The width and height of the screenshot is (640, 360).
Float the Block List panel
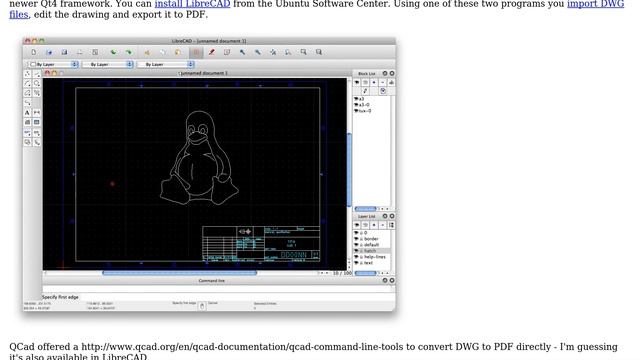pyautogui.click(x=384, y=73)
